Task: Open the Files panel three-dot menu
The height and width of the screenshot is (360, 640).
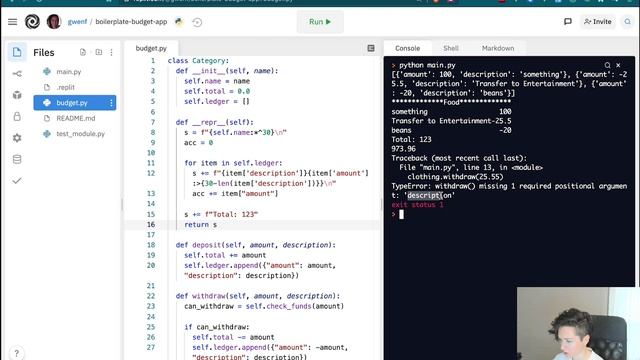Action: click(111, 52)
